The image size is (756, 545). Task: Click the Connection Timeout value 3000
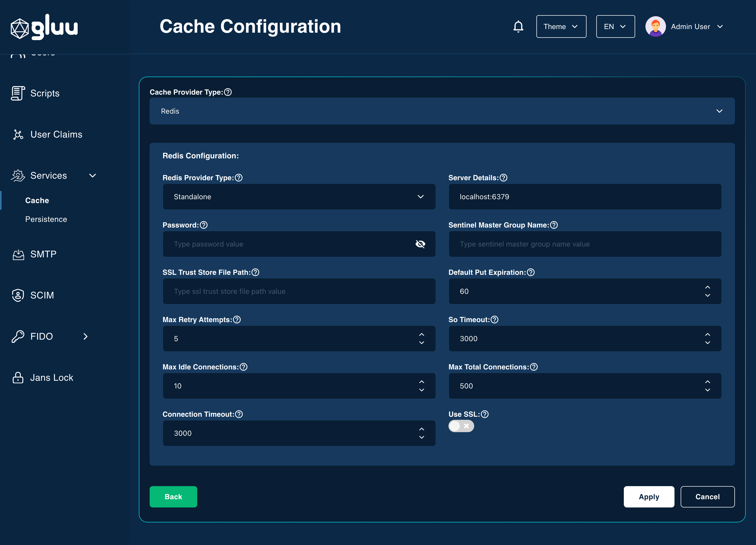[183, 433]
